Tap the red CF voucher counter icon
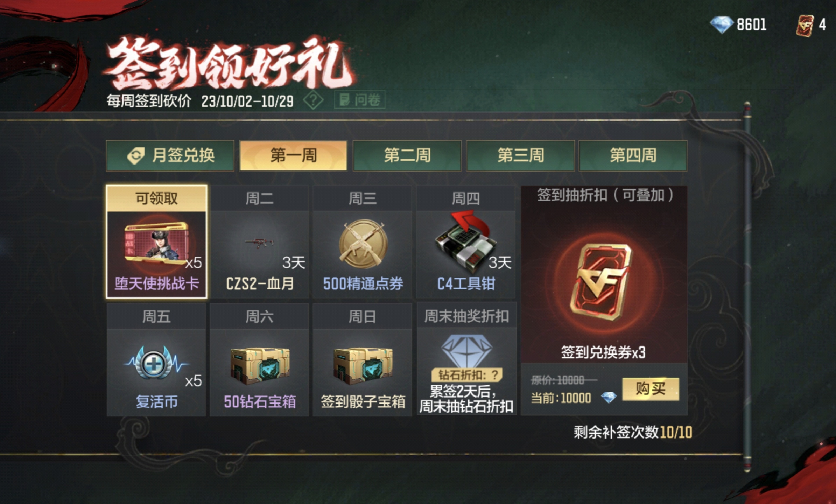The image size is (836, 504). pyautogui.click(x=805, y=26)
